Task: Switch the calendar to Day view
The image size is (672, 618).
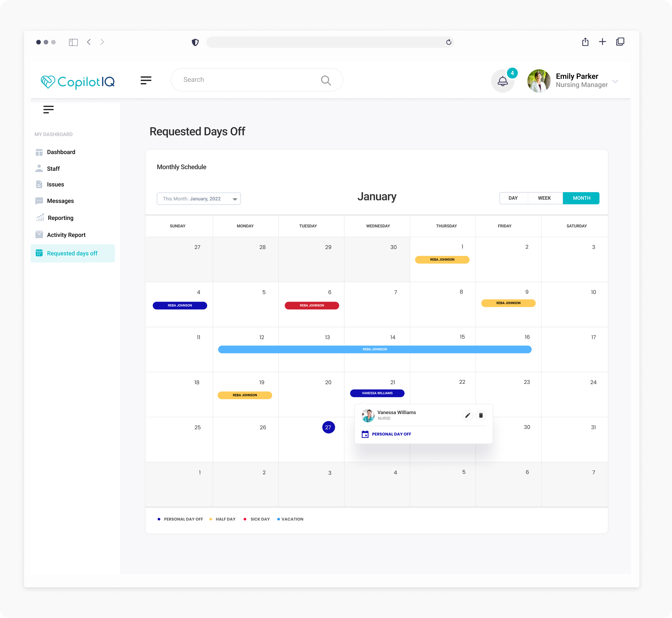Action: click(513, 198)
